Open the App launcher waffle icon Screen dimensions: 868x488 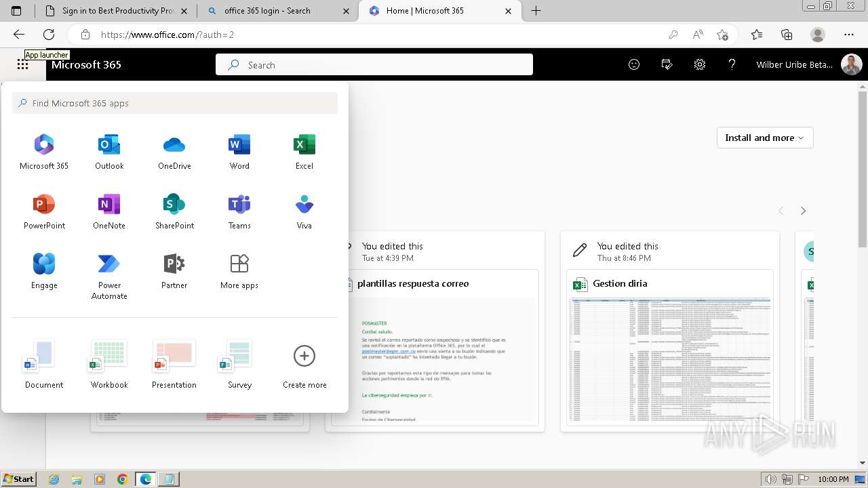[x=22, y=64]
